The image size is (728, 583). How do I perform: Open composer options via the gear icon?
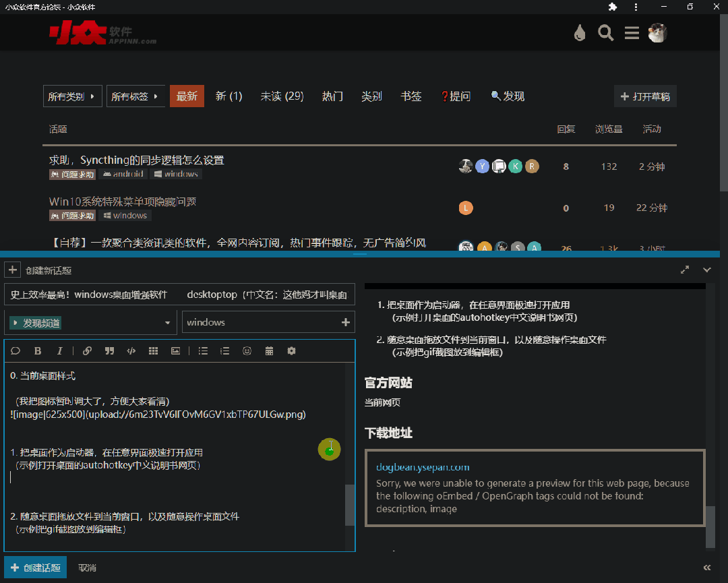[291, 350]
